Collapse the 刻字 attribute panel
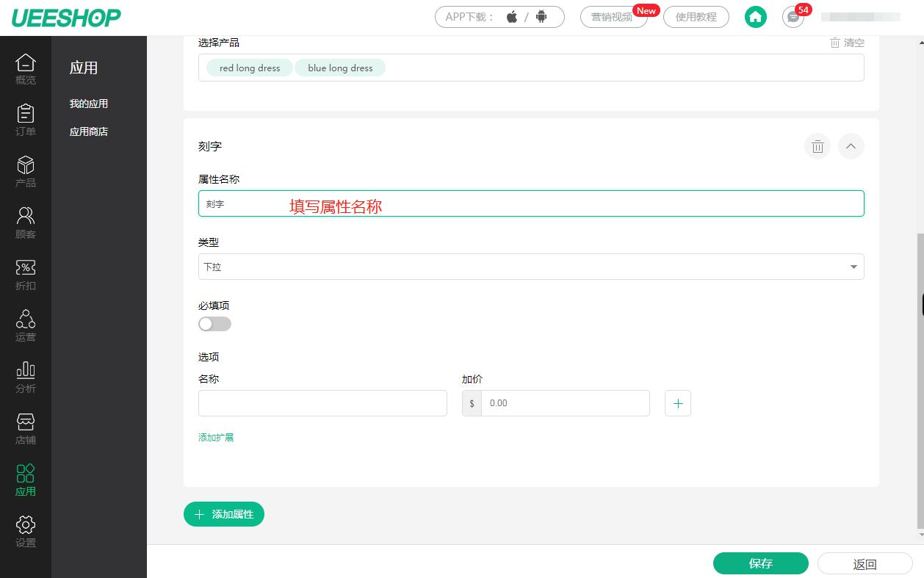 click(851, 146)
